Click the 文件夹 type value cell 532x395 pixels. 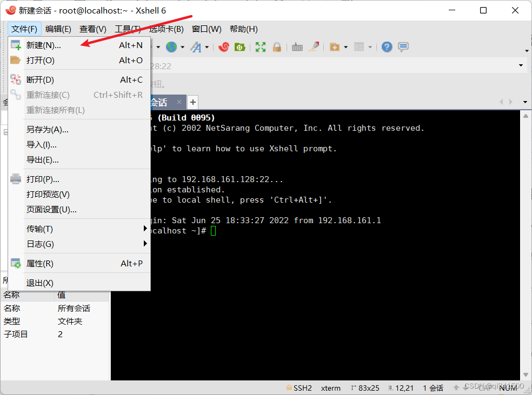70,321
